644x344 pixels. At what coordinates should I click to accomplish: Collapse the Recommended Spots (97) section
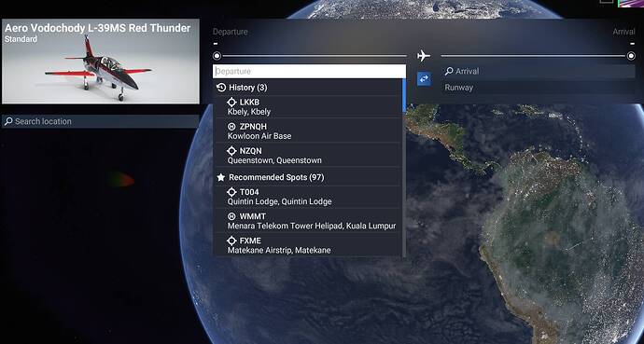307,177
